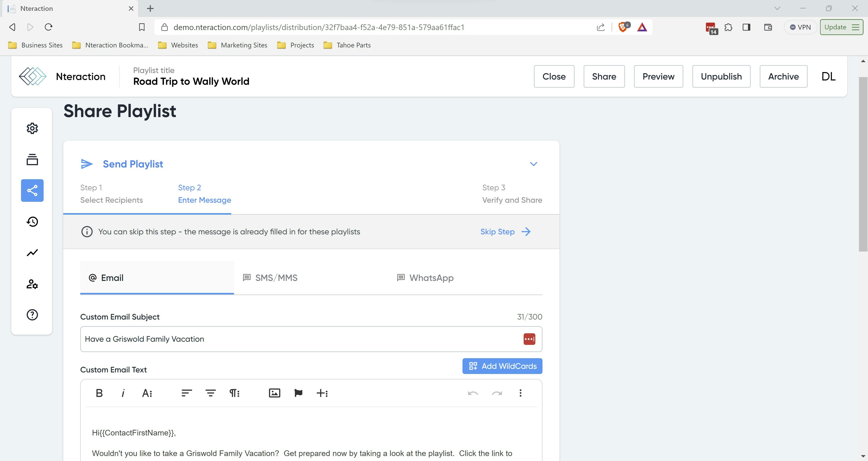Screen dimensions: 868x461
Task: Click the Archive button
Action: [x=783, y=77]
